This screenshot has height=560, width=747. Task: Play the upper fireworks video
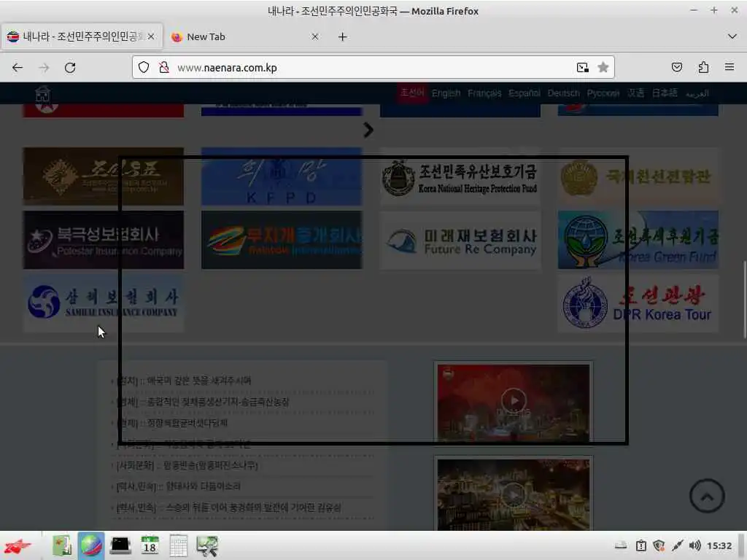tap(514, 400)
